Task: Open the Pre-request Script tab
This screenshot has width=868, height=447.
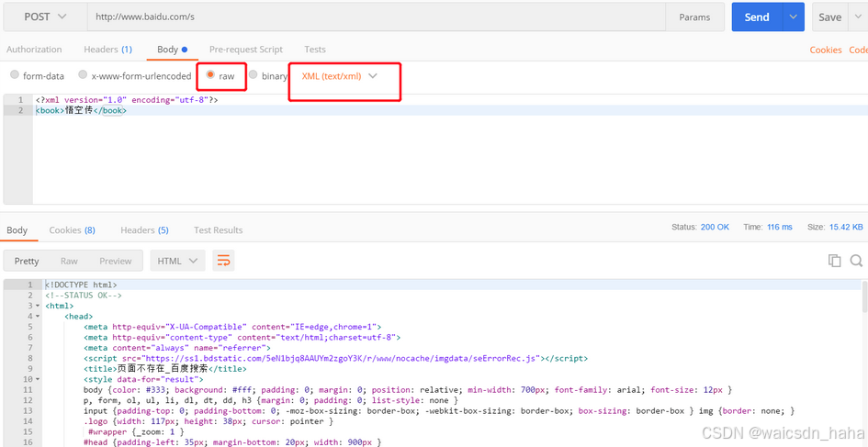Action: click(x=246, y=50)
